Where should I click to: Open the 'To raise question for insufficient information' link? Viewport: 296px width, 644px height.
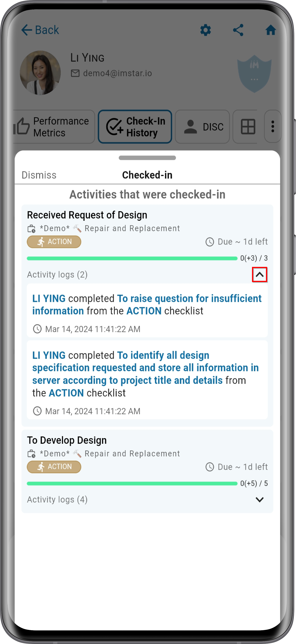[147, 305]
